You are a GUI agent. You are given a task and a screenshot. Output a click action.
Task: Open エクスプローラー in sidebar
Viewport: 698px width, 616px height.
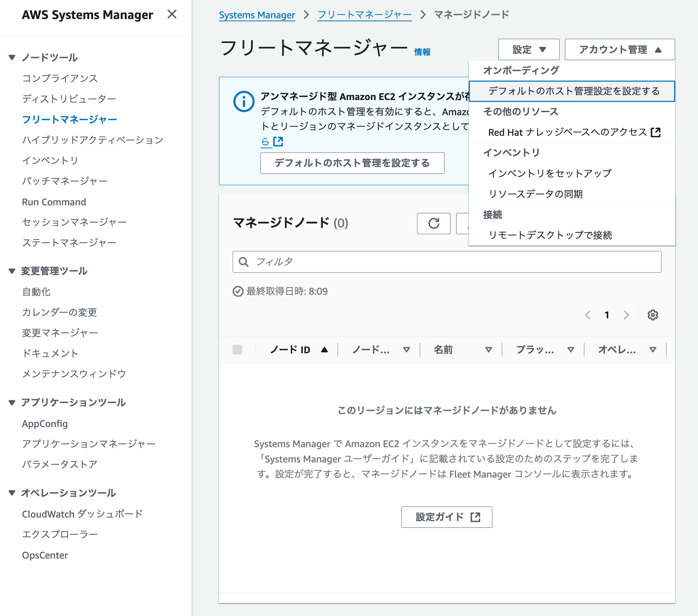pyautogui.click(x=60, y=535)
